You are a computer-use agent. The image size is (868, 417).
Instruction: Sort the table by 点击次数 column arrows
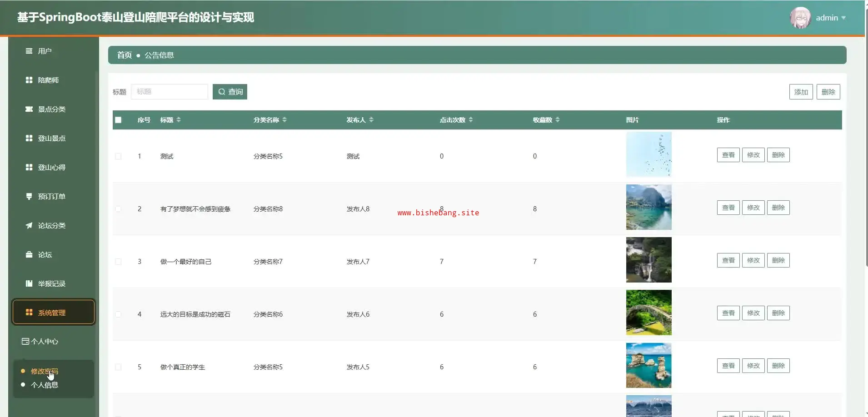[471, 120]
